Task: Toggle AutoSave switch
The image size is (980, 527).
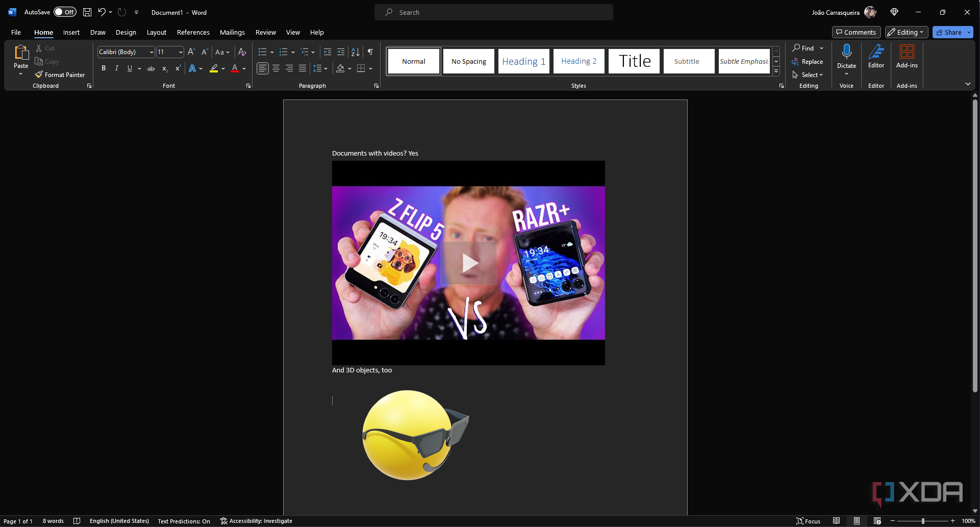Action: (65, 12)
